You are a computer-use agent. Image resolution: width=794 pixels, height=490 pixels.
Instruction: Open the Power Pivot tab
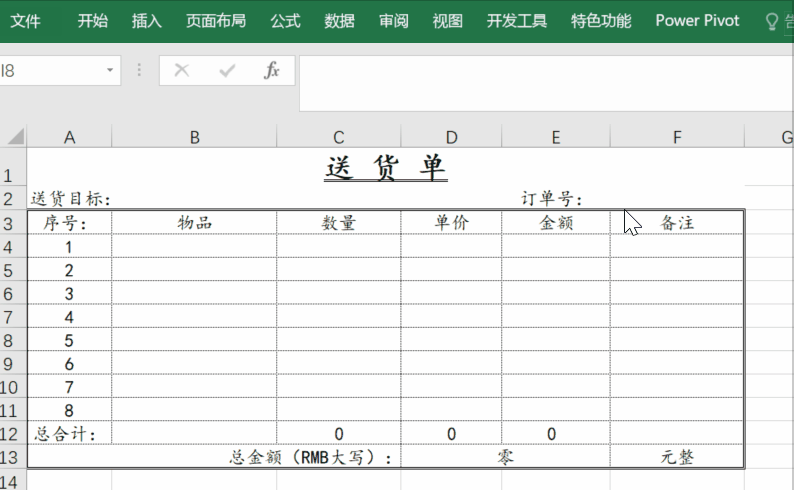click(x=697, y=21)
